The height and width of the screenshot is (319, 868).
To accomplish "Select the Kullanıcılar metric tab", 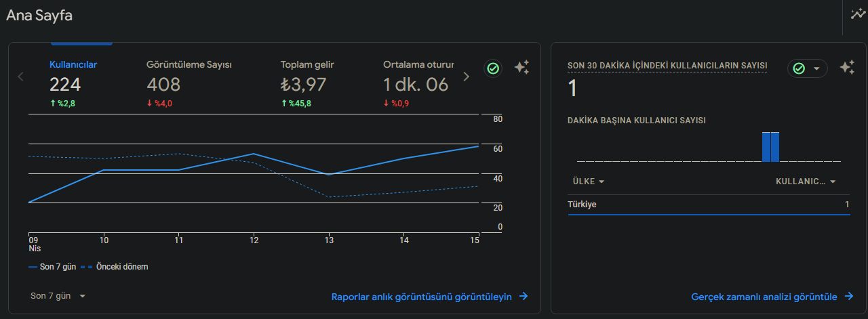I will click(x=73, y=84).
